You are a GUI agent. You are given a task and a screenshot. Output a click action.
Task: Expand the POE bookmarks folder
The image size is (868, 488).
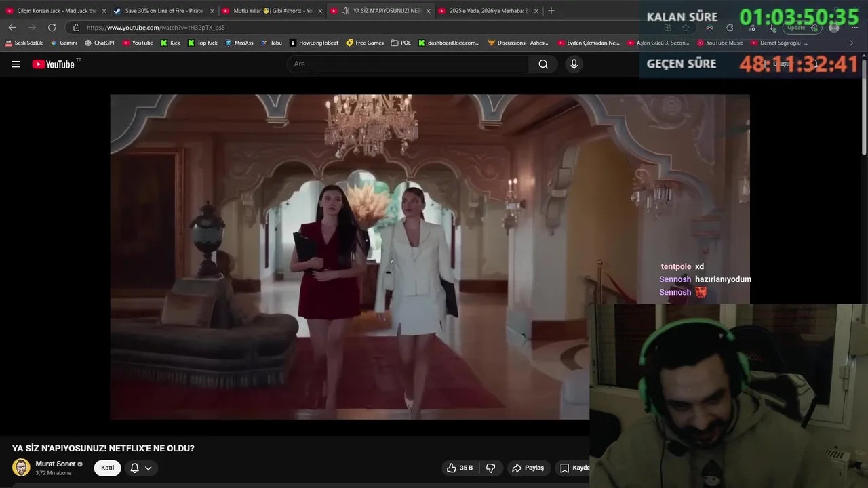coord(401,43)
